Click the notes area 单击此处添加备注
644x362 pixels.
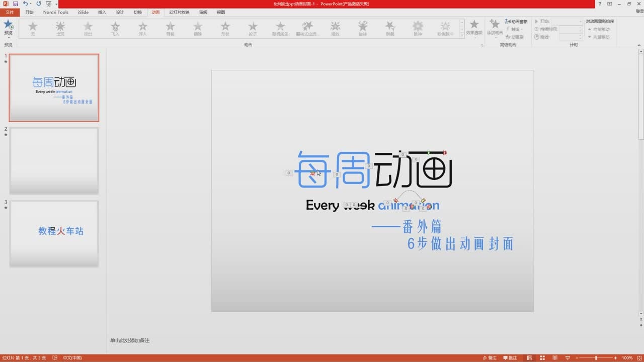130,340
